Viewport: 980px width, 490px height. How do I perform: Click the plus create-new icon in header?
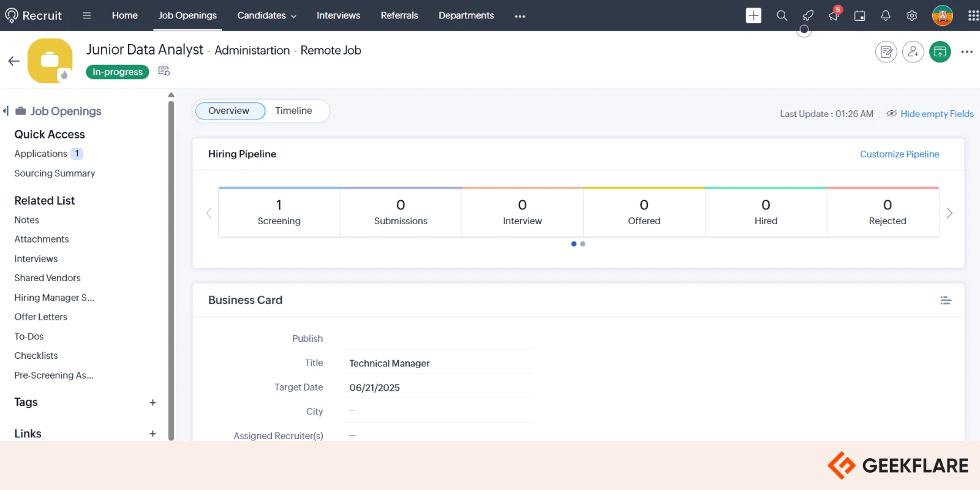point(753,15)
